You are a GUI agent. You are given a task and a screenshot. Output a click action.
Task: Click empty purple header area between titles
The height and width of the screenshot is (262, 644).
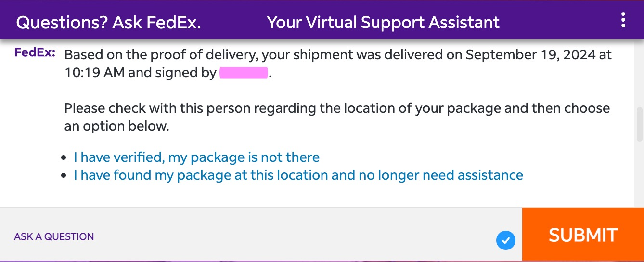tap(234, 22)
